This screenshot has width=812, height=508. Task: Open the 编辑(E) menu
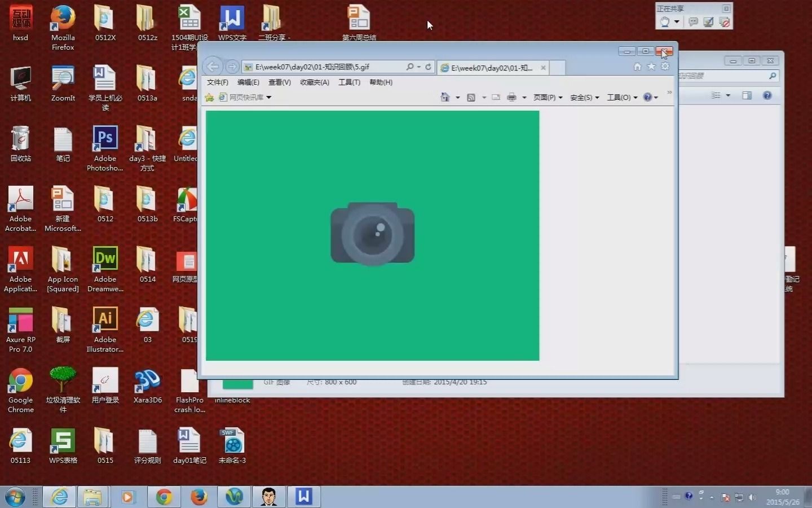point(248,82)
